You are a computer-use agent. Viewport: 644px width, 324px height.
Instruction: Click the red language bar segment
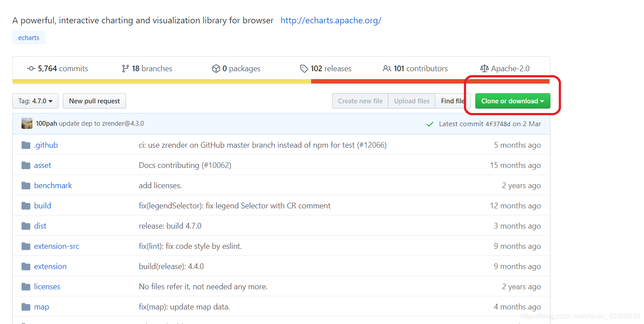point(431,81)
